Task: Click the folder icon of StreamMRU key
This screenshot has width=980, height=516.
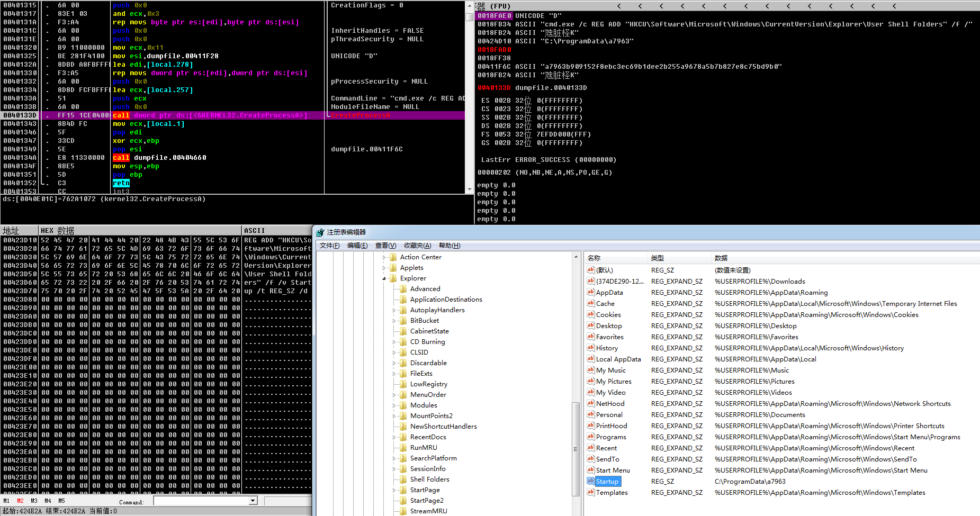Action: (x=403, y=511)
